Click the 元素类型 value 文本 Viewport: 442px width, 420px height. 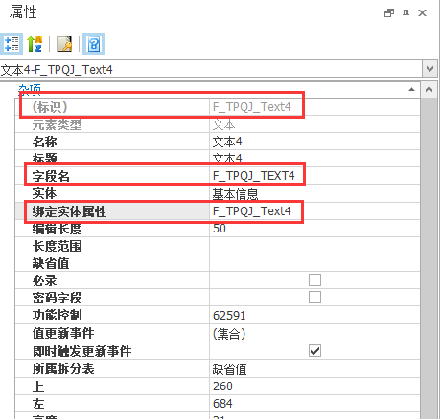pos(224,125)
